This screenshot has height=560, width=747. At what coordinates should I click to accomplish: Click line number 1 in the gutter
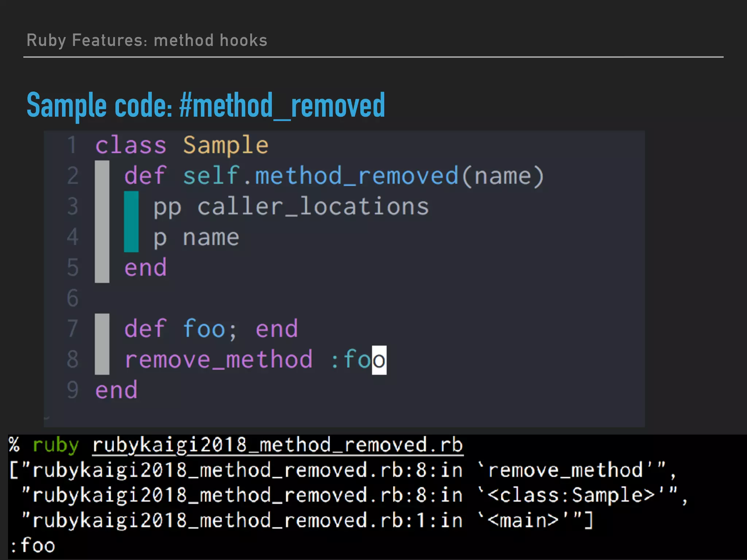72,145
